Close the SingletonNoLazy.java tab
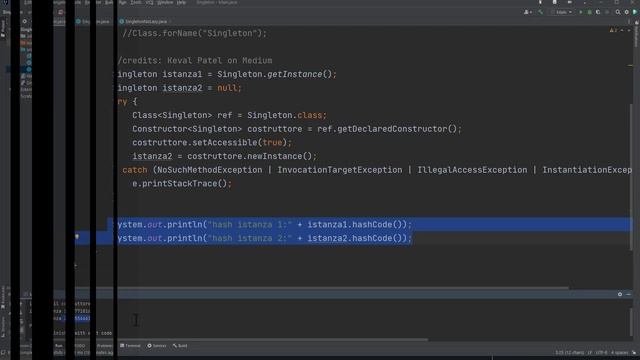This screenshot has width=640, height=360. [170, 21]
